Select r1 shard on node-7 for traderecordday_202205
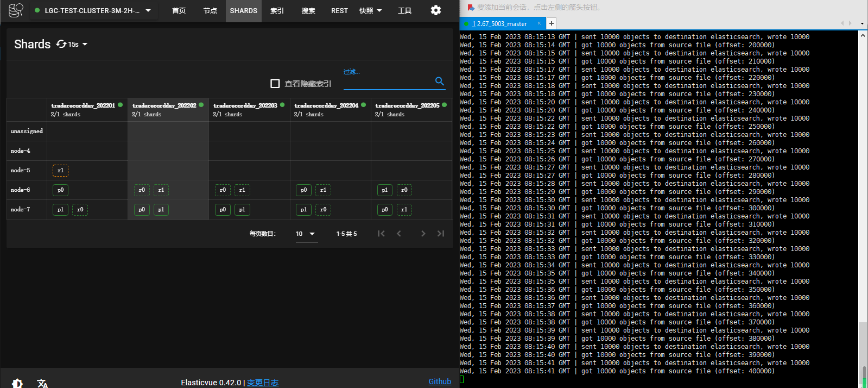The image size is (868, 388). point(404,210)
